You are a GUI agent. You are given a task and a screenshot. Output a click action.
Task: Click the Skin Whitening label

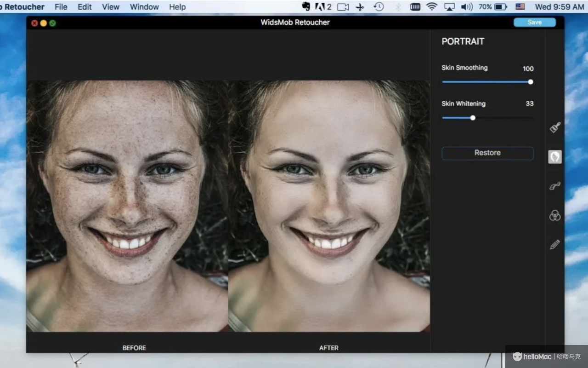(464, 103)
